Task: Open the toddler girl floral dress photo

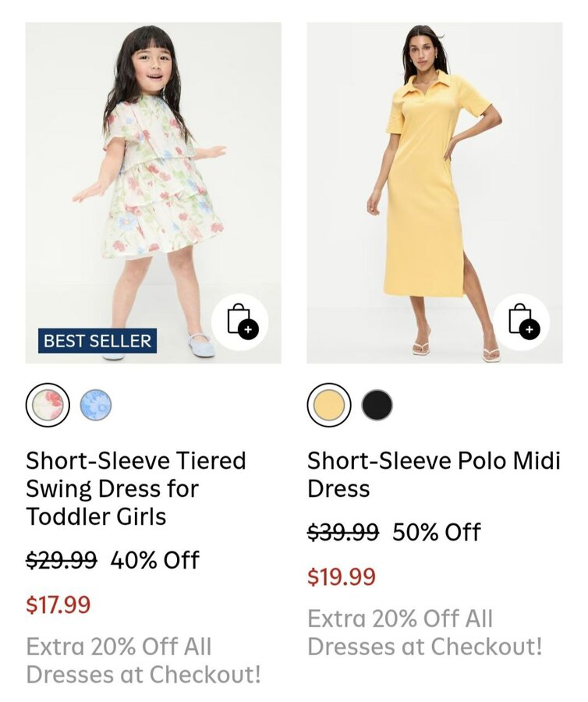Action: point(153,179)
